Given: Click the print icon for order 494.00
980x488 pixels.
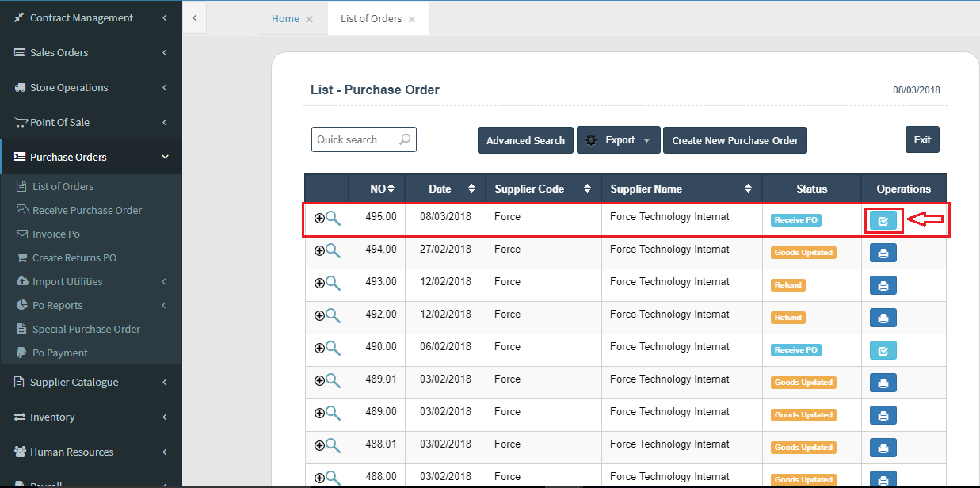Looking at the screenshot, I should point(883,254).
